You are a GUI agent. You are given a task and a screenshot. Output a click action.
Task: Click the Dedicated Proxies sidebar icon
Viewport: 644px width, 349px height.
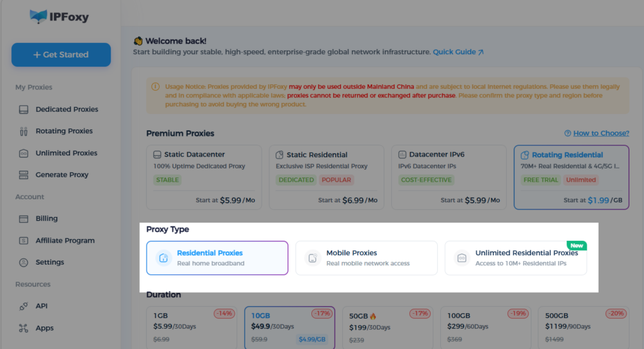[x=24, y=109]
